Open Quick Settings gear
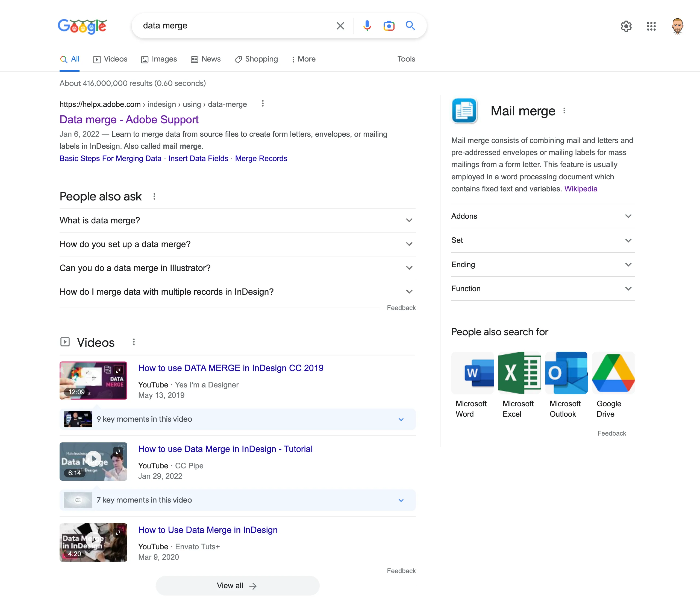This screenshot has width=700, height=601. point(626,26)
